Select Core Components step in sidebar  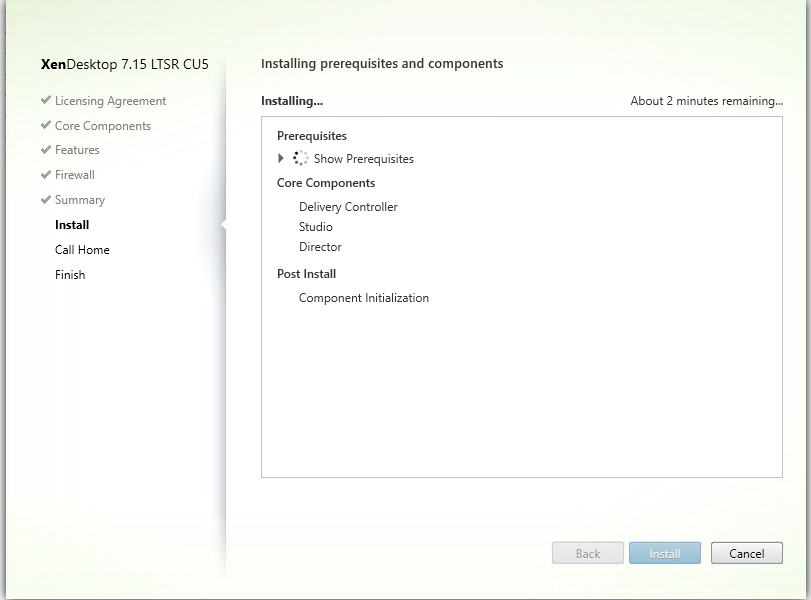pyautogui.click(x=103, y=126)
